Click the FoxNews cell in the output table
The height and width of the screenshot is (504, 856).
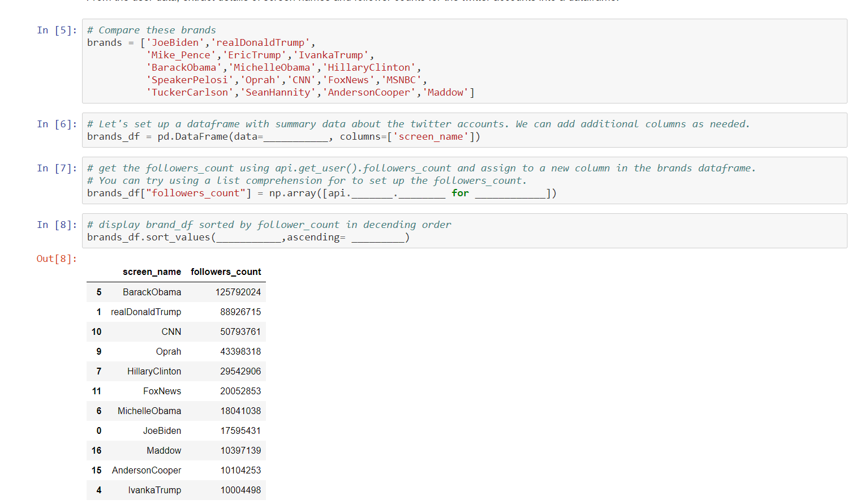coord(162,391)
